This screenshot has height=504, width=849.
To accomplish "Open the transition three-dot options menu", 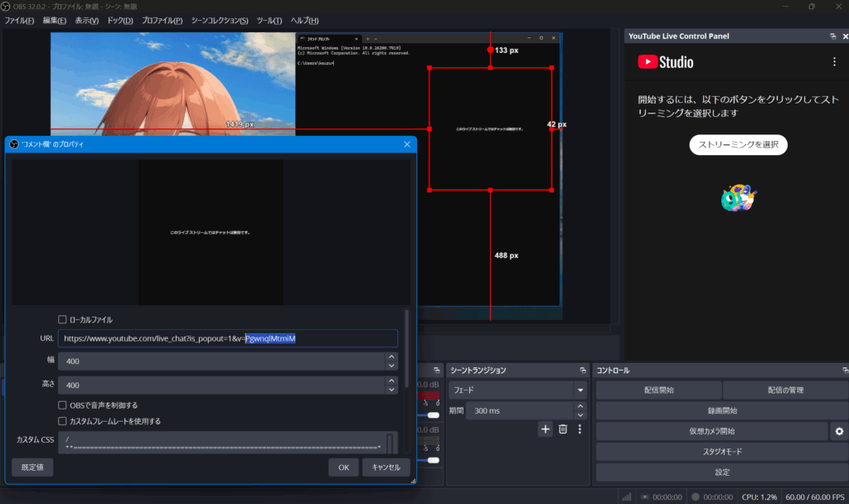I will 580,429.
